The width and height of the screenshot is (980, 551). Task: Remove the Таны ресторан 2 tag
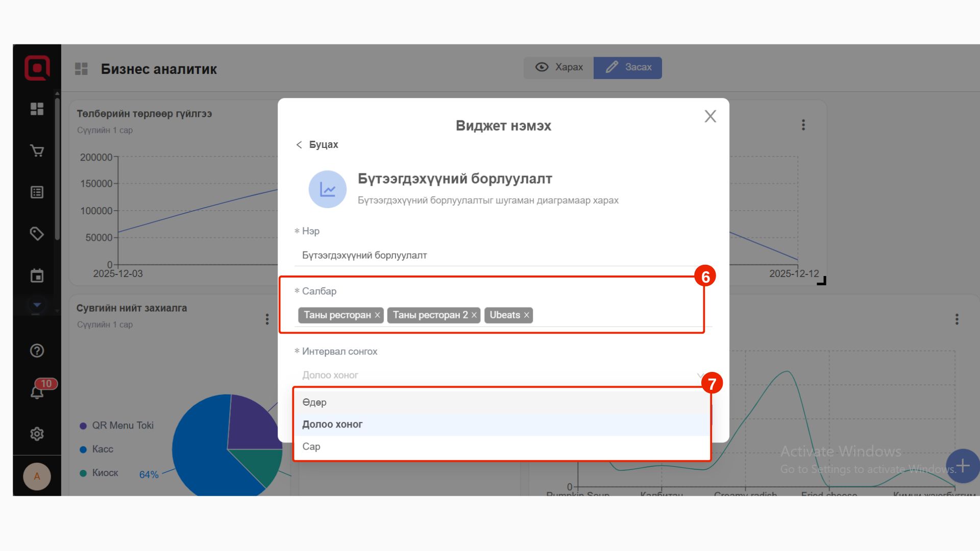[x=474, y=315]
